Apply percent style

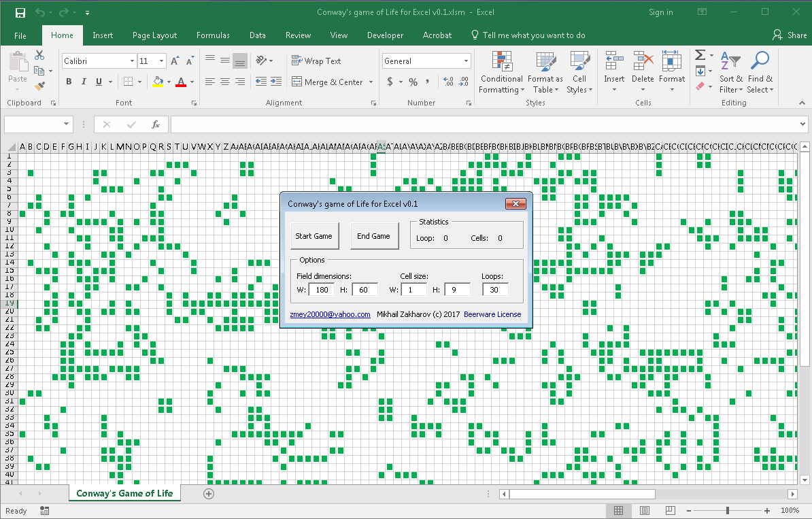tap(413, 82)
